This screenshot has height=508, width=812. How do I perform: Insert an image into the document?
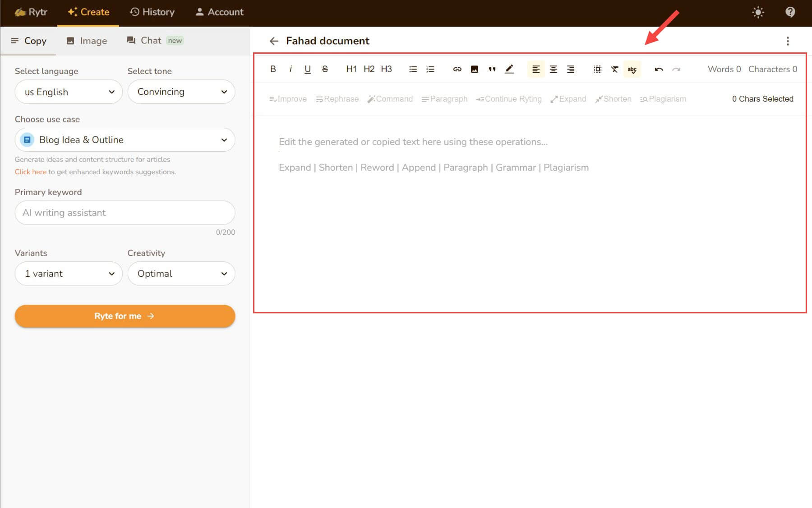pos(474,69)
